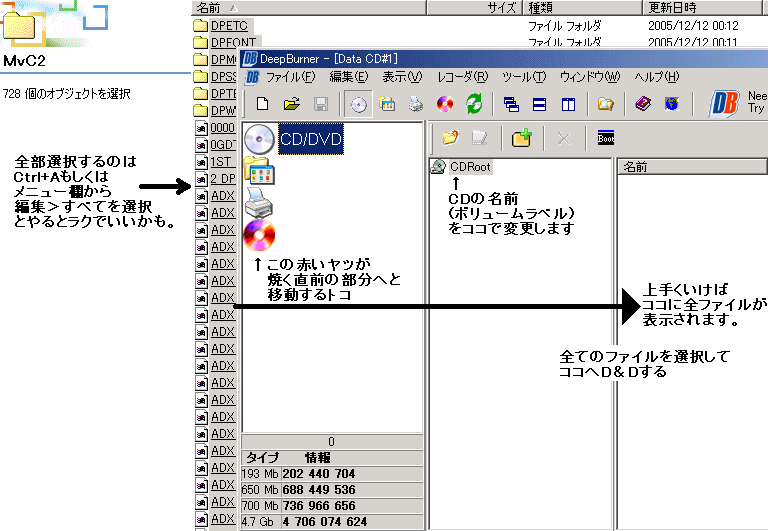Click the highlighted CD/DVD label in left panel
Screen dimensions: 768x531
point(311,139)
